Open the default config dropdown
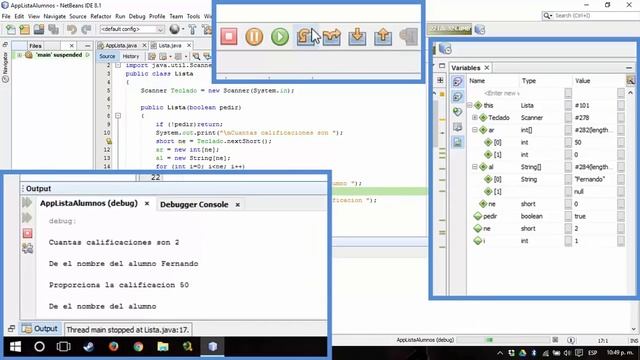Viewport: 640px width, 360px height. click(x=132, y=29)
